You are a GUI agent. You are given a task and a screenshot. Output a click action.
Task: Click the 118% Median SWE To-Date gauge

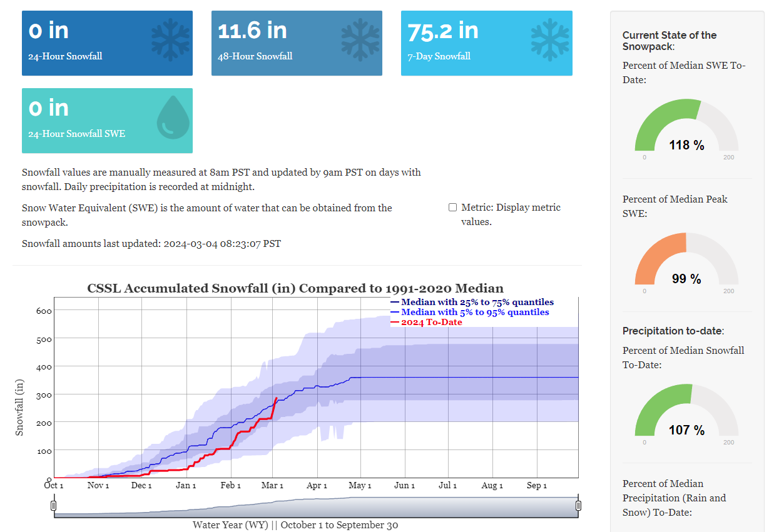pyautogui.click(x=686, y=128)
